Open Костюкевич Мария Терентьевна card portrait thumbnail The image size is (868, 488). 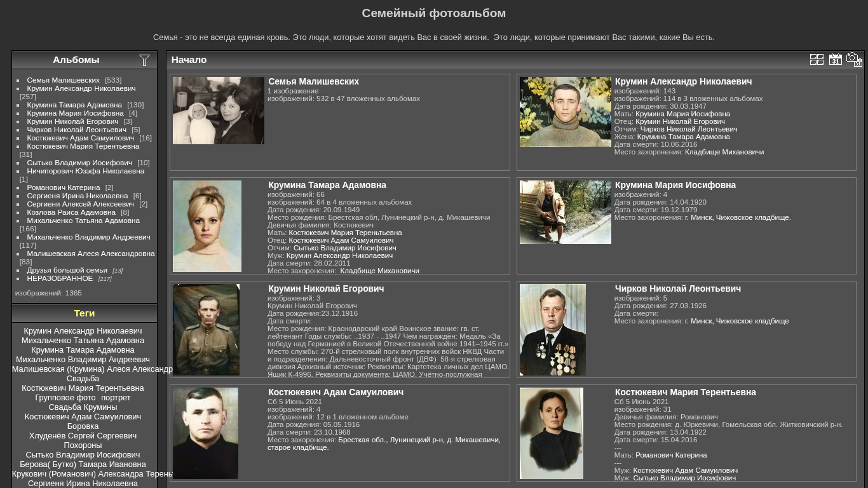[552, 433]
